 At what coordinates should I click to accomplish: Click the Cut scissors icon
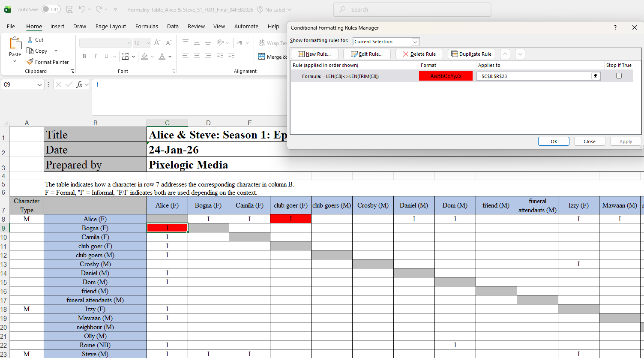pos(30,39)
